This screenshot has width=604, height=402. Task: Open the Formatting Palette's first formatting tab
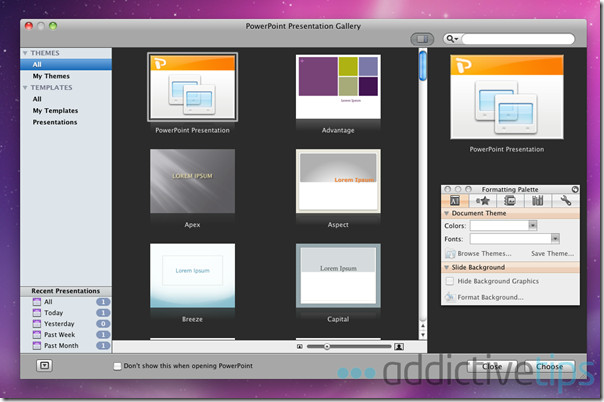click(455, 201)
